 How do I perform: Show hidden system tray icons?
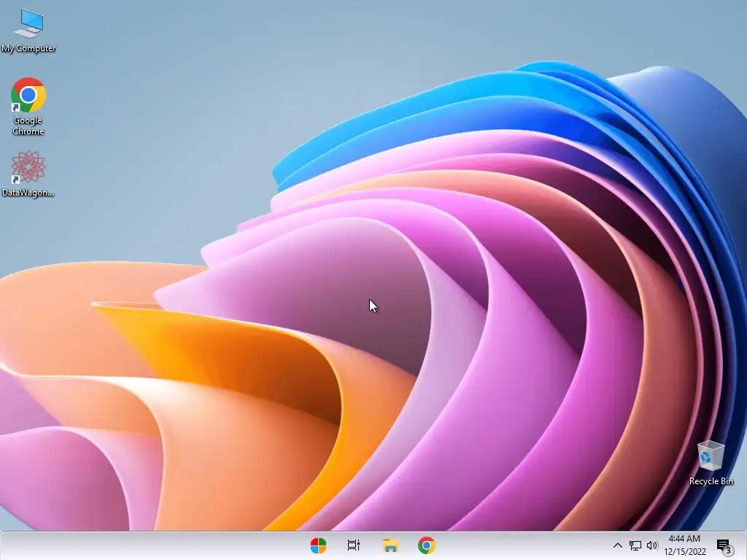click(x=617, y=545)
